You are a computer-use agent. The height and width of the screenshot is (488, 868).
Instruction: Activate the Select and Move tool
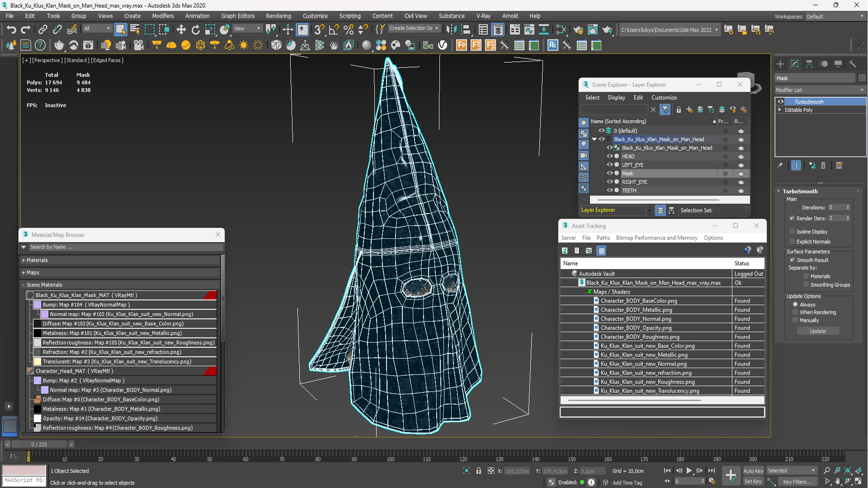pyautogui.click(x=181, y=30)
